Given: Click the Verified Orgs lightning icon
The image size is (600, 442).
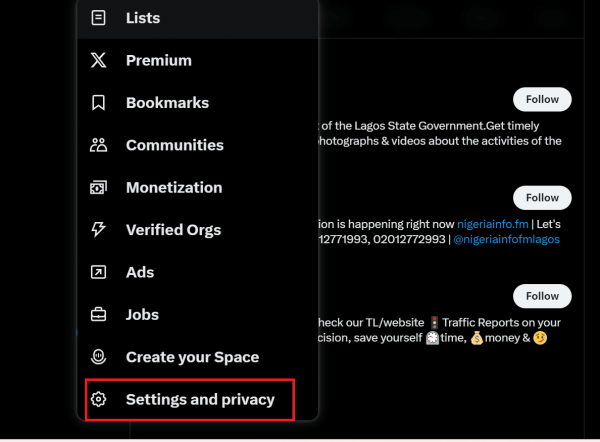Looking at the screenshot, I should tap(98, 230).
